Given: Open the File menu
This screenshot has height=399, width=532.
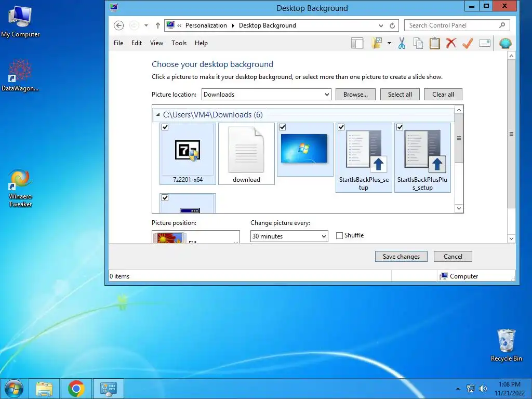Looking at the screenshot, I should (x=118, y=43).
